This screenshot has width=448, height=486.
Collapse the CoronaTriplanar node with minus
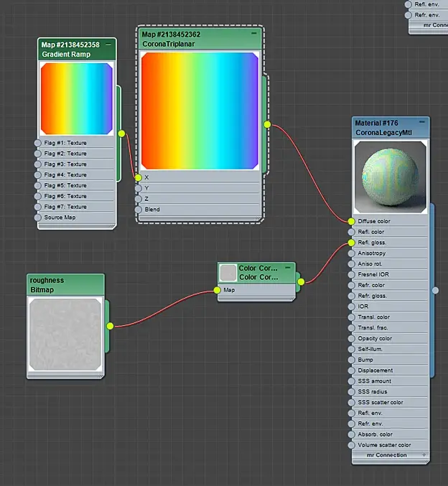click(x=254, y=33)
